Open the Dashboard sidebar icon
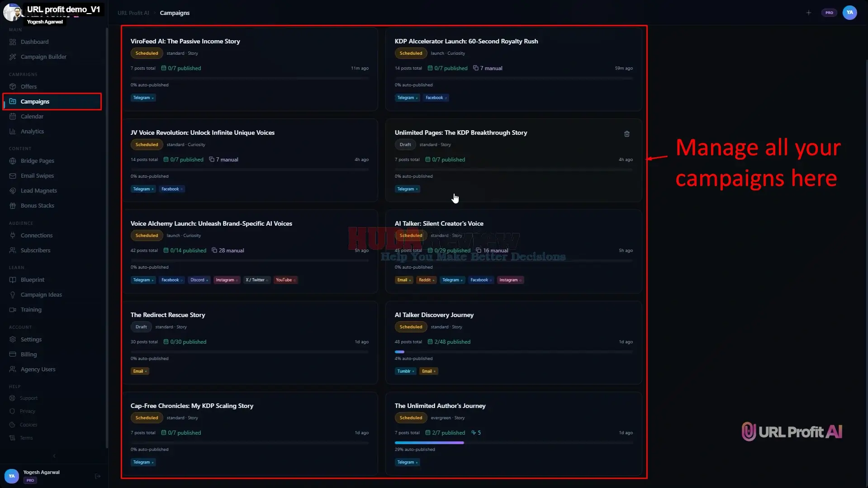 coord(13,42)
